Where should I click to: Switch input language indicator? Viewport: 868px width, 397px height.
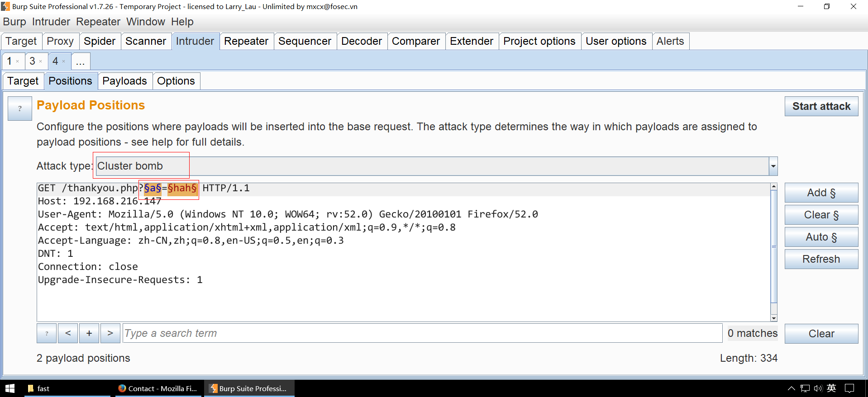click(x=831, y=388)
